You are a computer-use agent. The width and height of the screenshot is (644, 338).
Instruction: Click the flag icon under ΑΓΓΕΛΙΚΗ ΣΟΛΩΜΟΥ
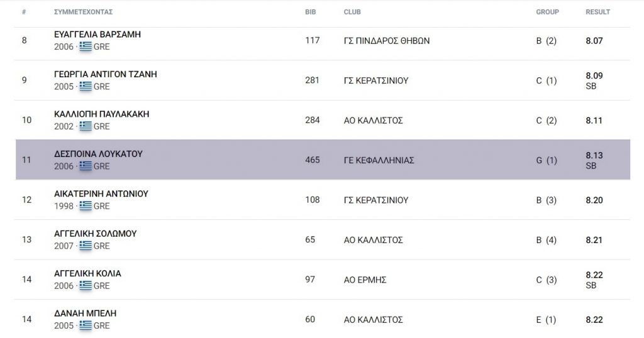point(86,245)
